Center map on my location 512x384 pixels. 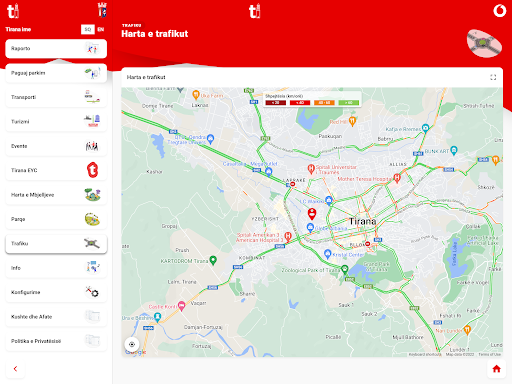click(132, 344)
